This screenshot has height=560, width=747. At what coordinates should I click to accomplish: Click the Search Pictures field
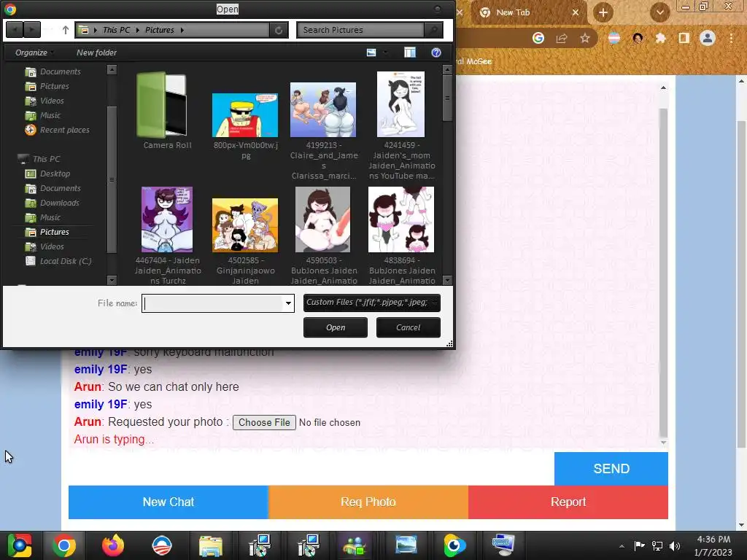[x=360, y=30]
